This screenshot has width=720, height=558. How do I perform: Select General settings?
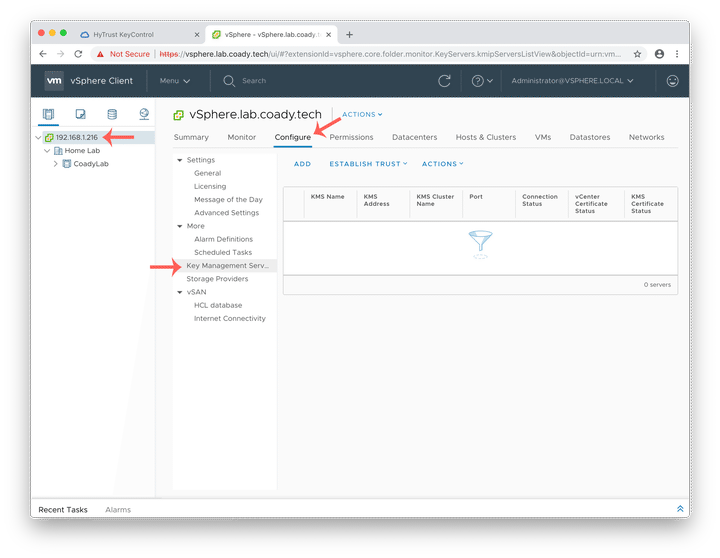click(208, 173)
